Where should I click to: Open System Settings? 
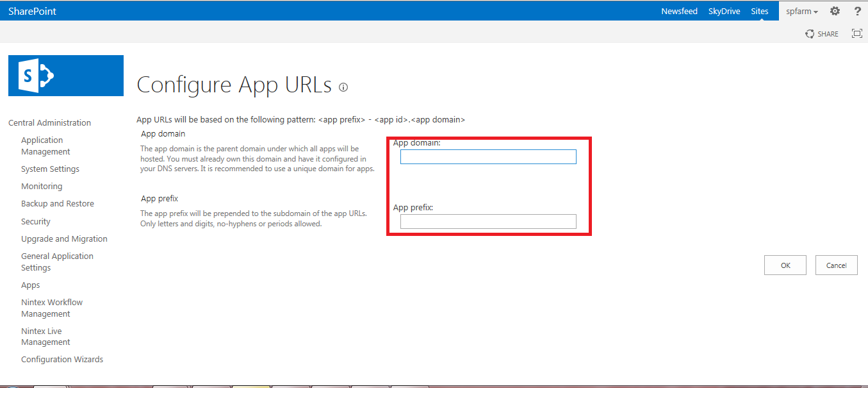click(x=50, y=169)
